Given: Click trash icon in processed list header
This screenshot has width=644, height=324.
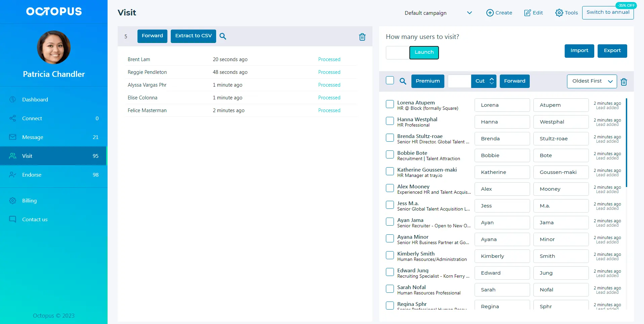Looking at the screenshot, I should [362, 37].
